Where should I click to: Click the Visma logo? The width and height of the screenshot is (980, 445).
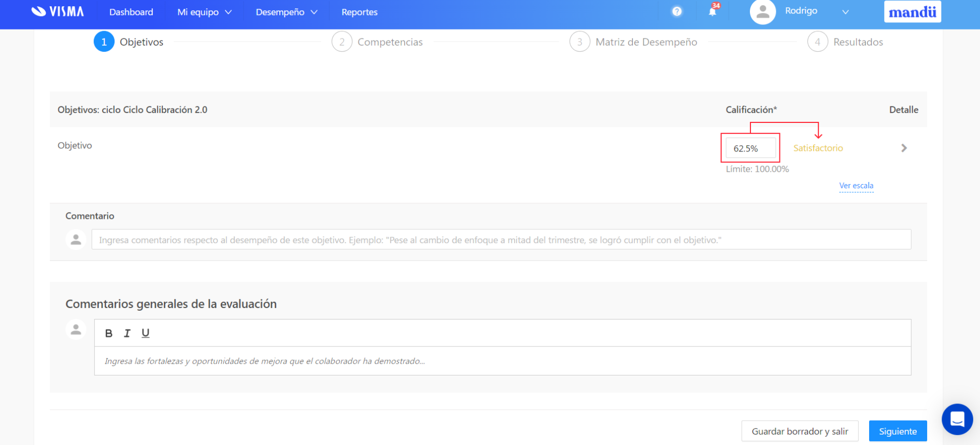[57, 11]
